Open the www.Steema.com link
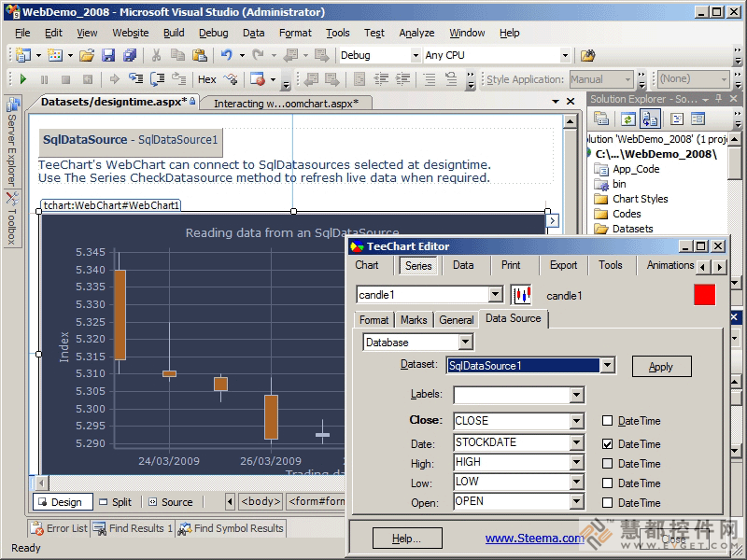 point(534,539)
